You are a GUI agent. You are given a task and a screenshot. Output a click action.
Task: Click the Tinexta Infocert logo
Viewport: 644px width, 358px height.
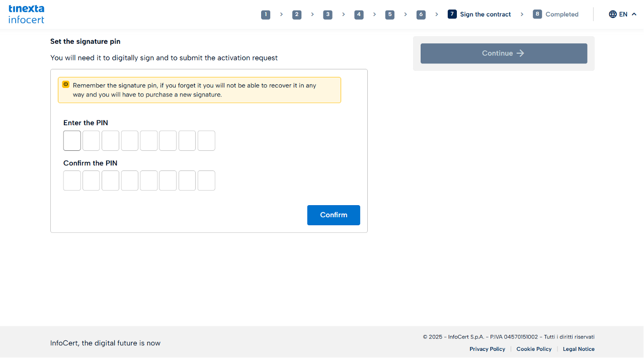[x=26, y=14]
